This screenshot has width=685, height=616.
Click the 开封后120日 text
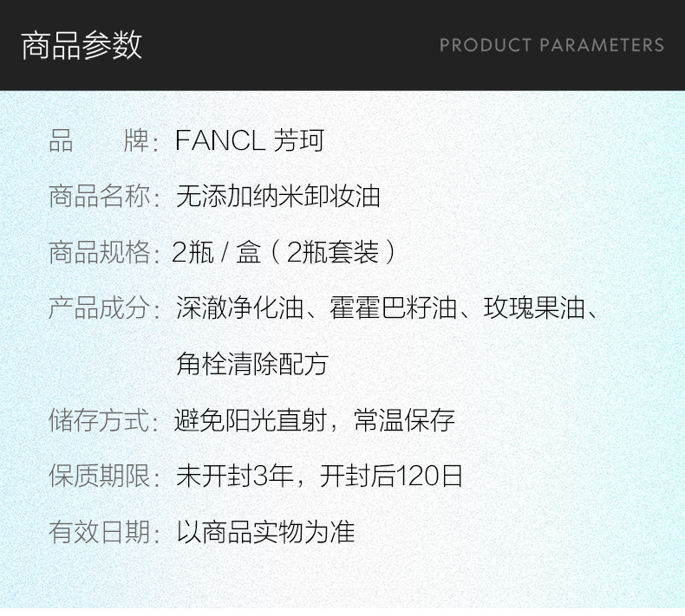pos(391,476)
